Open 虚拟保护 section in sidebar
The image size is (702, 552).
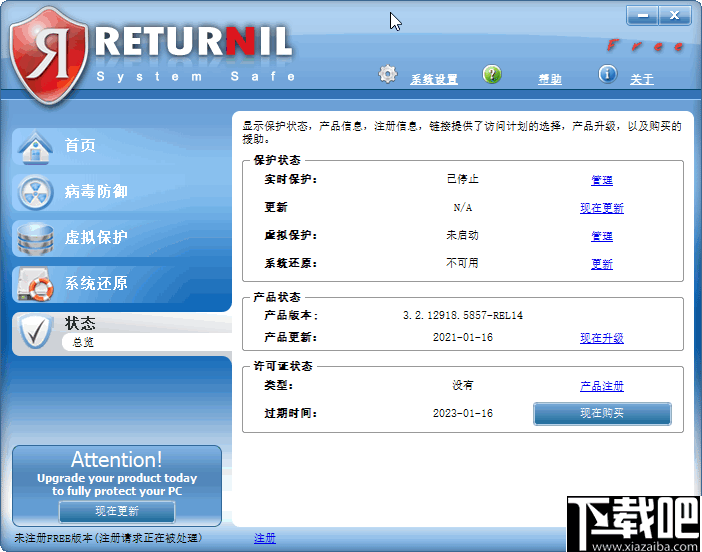(122, 238)
